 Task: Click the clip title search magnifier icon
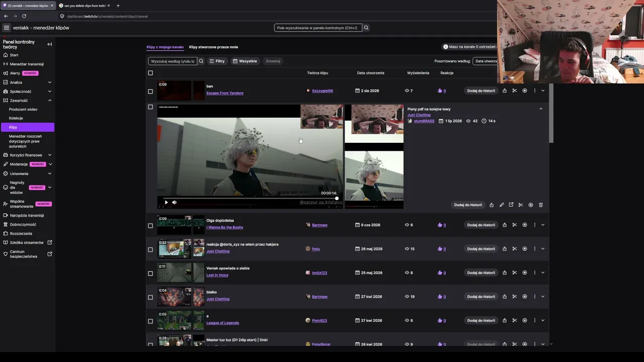[x=201, y=61]
